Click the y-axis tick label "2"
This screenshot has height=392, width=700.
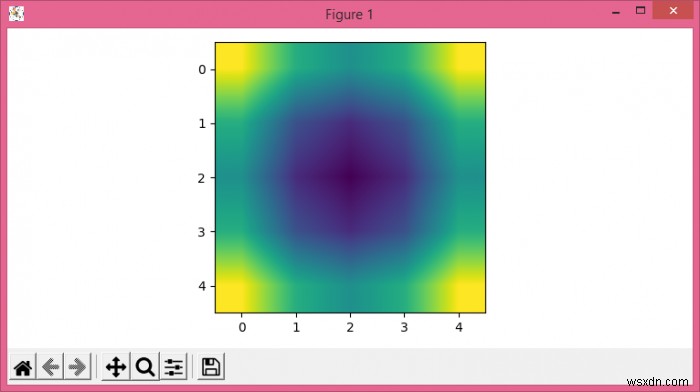[x=202, y=178]
